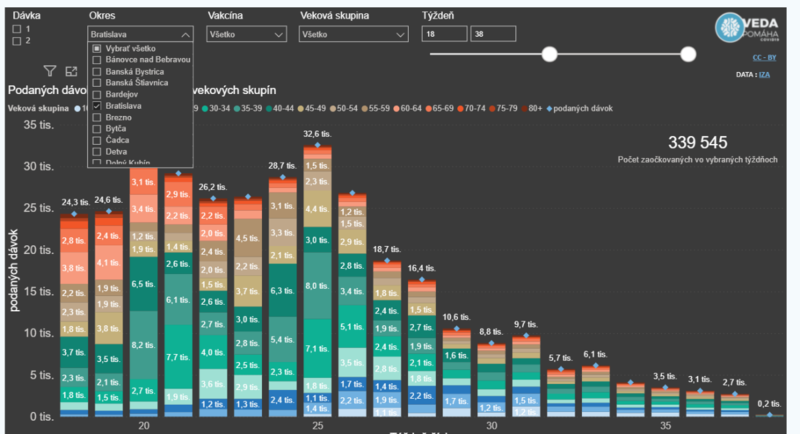The image size is (800, 434).
Task: Click the 8,0 tis. bar segment
Action: (x=317, y=286)
